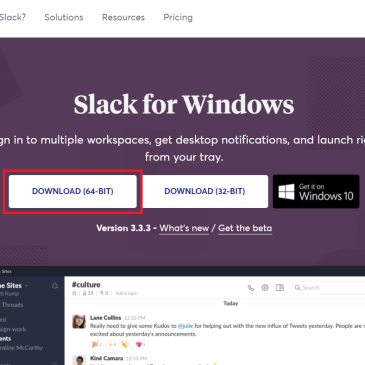This screenshot has height=365, width=365.
Task: Open the workspace name dropdown chevron
Action: coord(27,286)
